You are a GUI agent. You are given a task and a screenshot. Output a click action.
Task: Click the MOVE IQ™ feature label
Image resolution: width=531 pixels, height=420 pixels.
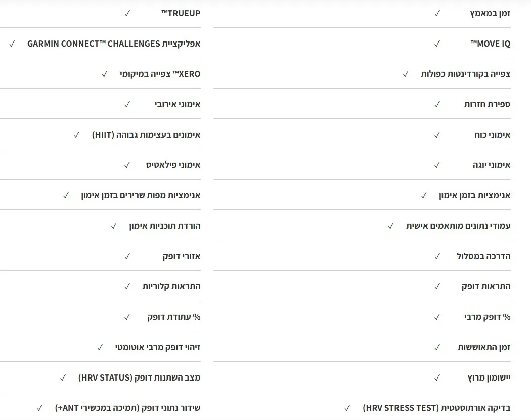coord(491,44)
